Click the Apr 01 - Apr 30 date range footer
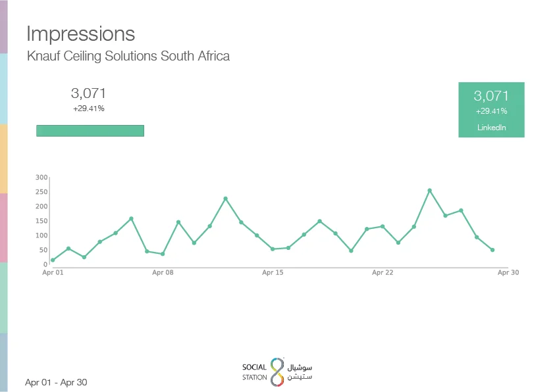The height and width of the screenshot is (392, 555). point(56,382)
